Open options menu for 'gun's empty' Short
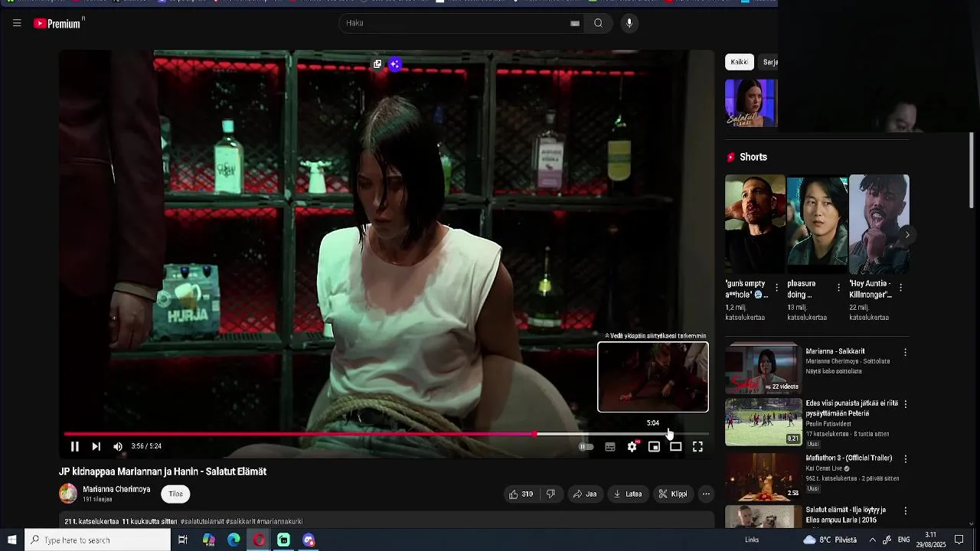 click(777, 288)
